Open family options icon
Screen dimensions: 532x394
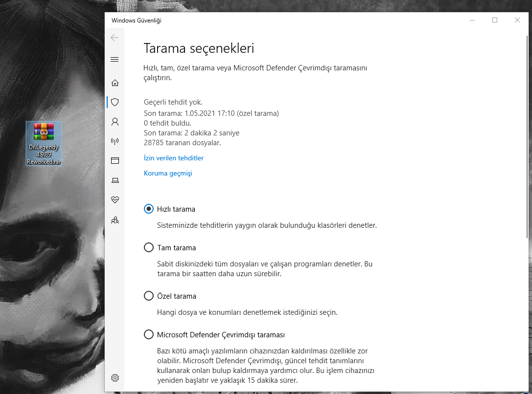click(115, 220)
